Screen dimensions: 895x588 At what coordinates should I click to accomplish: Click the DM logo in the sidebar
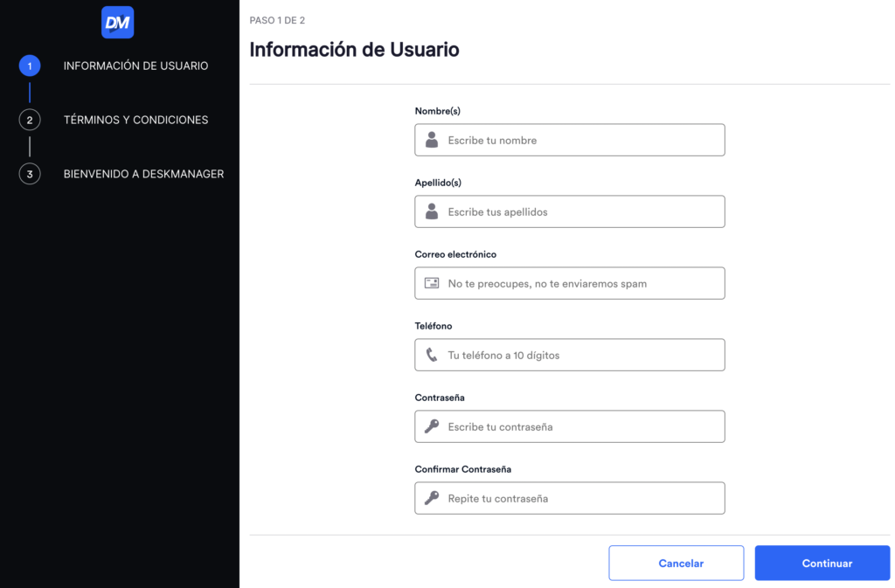(117, 22)
